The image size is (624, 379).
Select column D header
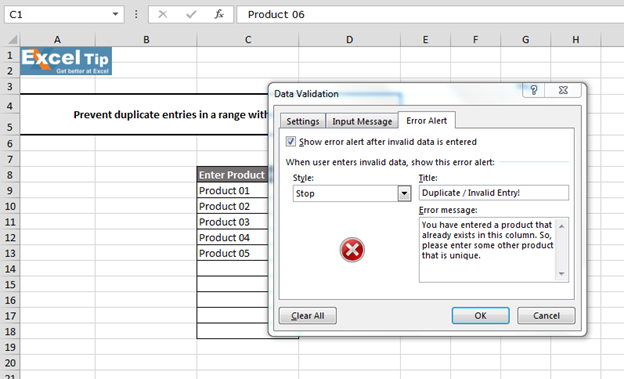(x=349, y=39)
